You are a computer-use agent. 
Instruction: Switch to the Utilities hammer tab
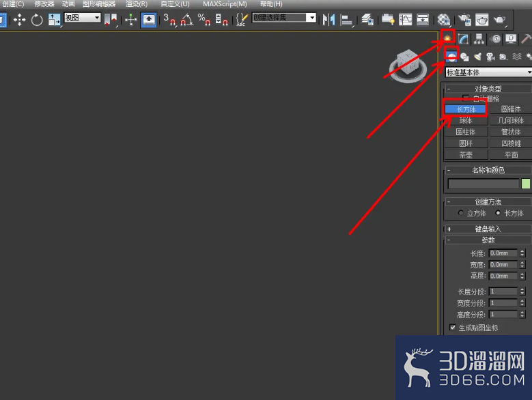tap(526, 39)
